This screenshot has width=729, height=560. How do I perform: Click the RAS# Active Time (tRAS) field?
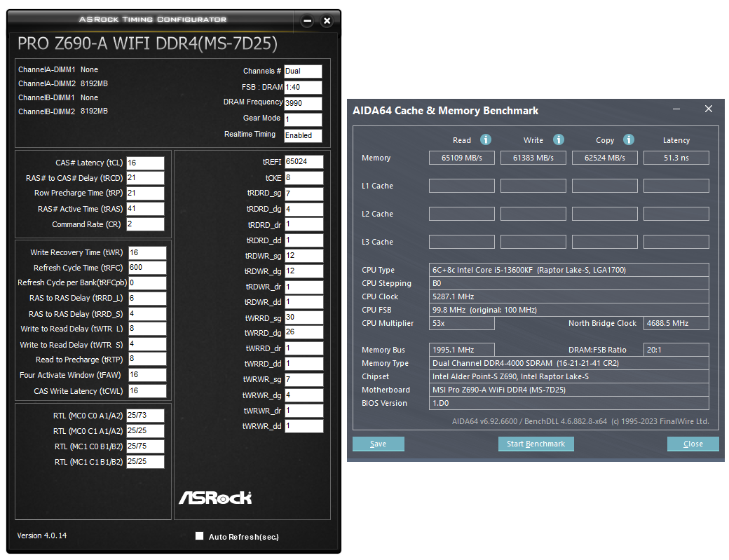pos(146,209)
